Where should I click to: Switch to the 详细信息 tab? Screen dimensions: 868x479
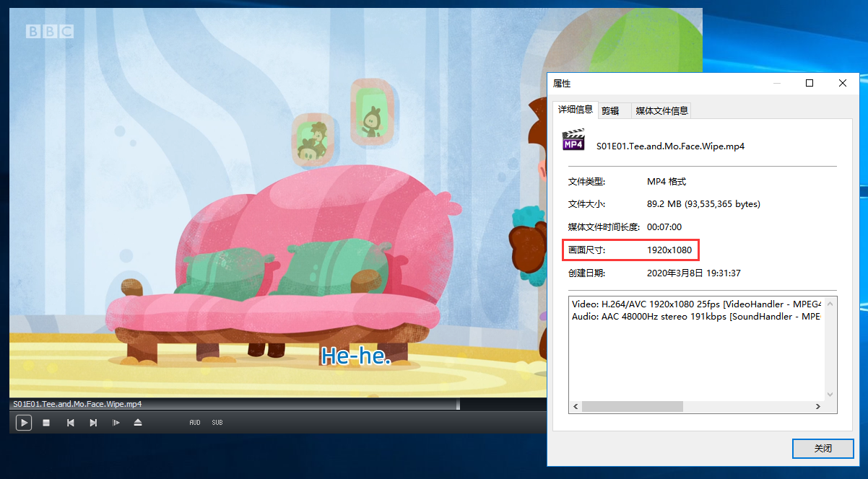[576, 110]
